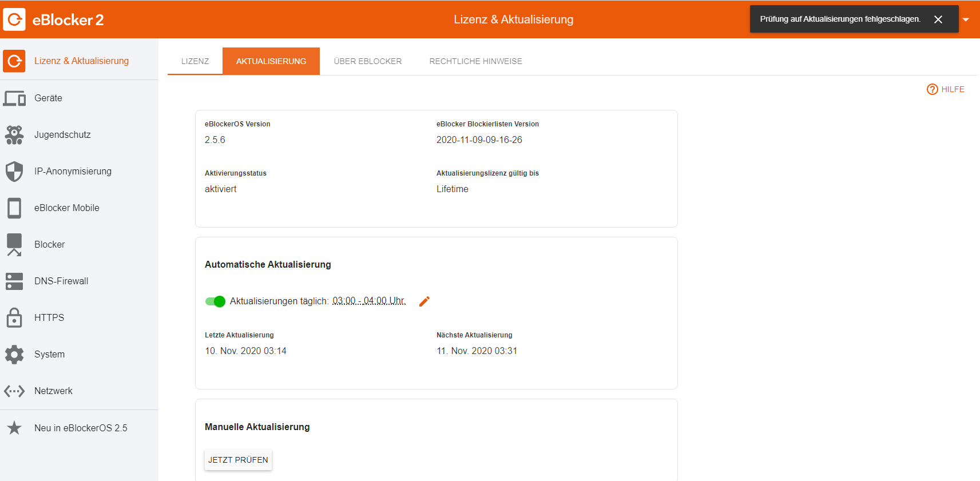Open Geräte in the sidebar
Viewport: 980px width, 481px height.
pos(79,98)
